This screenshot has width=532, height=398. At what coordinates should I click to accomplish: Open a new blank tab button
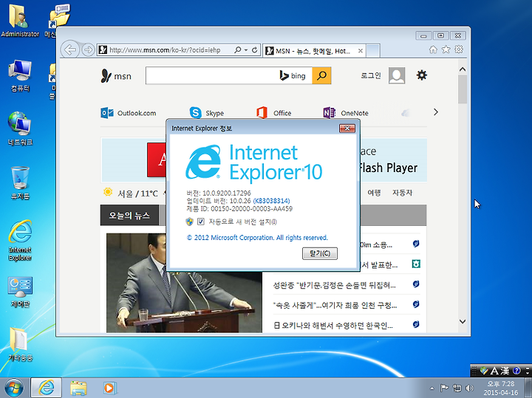[x=373, y=51]
